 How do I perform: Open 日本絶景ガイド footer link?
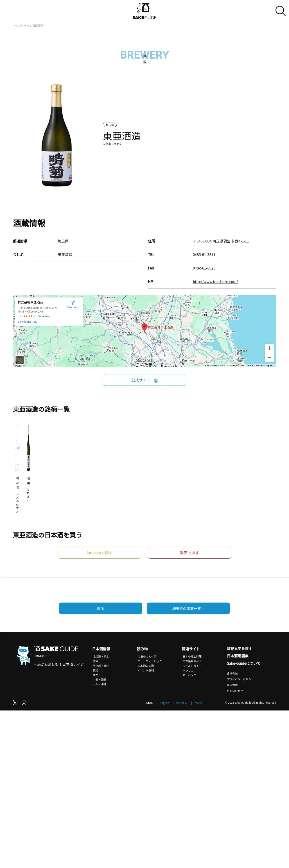coord(192,661)
